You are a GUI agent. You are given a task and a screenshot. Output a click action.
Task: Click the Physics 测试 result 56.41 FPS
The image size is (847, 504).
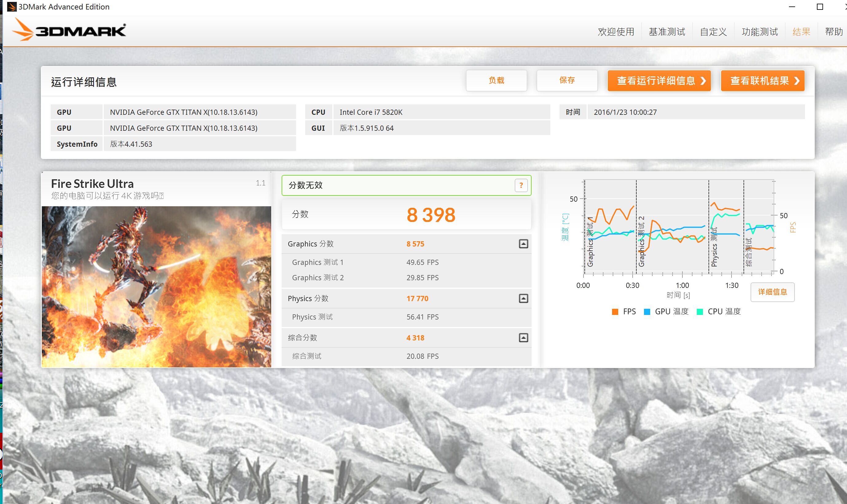coord(422,317)
